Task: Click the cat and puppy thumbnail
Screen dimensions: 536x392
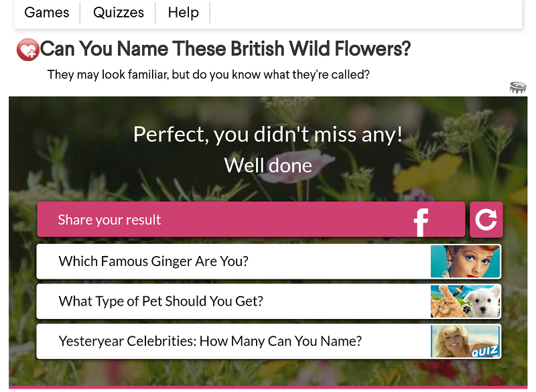Action: pyautogui.click(x=465, y=302)
